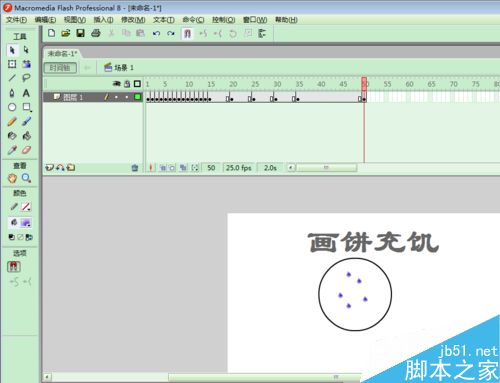Insert a new layer in timeline
Image resolution: width=500 pixels, height=383 pixels.
49,168
